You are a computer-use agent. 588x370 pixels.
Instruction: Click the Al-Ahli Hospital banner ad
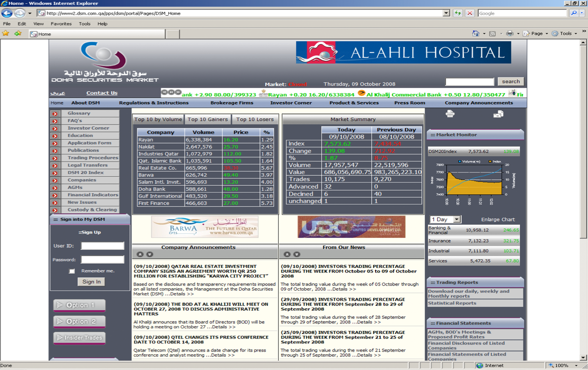403,52
